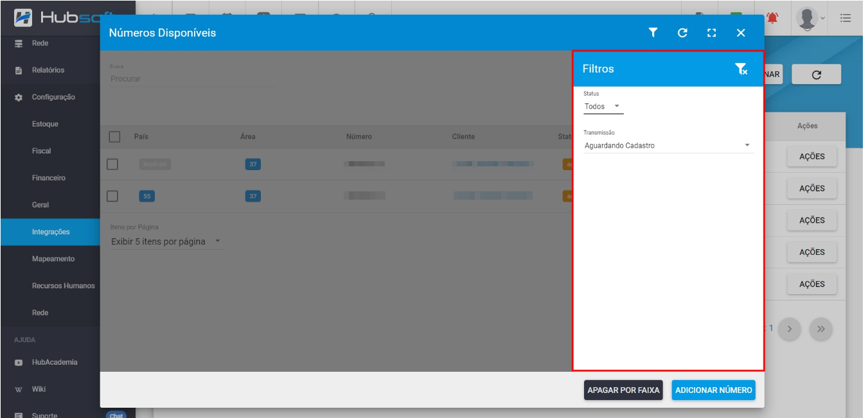Open the Fiscal submenu item

pyautogui.click(x=41, y=151)
